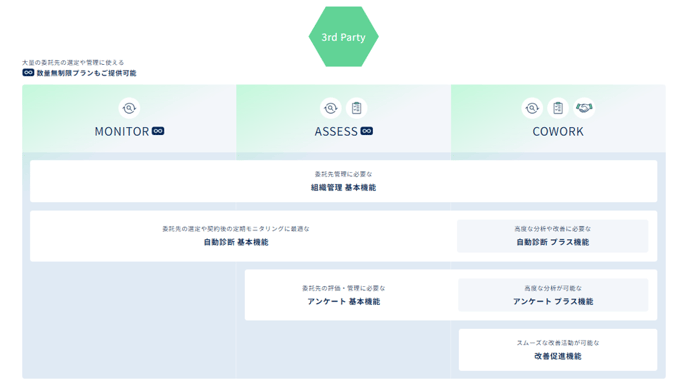Click the アンケート プラス機能 box
This screenshot has height=388, width=688.
click(x=553, y=295)
